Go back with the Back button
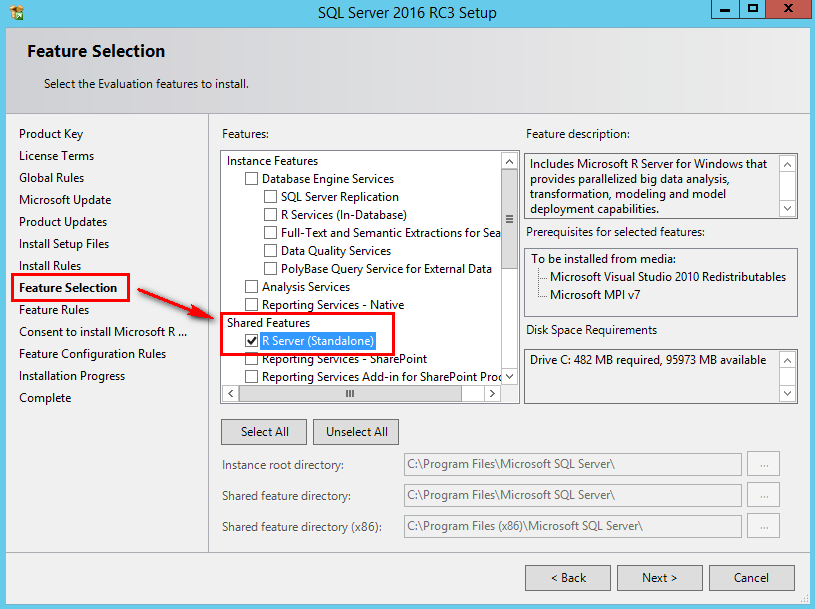Image resolution: width=815 pixels, height=609 pixels. [x=568, y=578]
